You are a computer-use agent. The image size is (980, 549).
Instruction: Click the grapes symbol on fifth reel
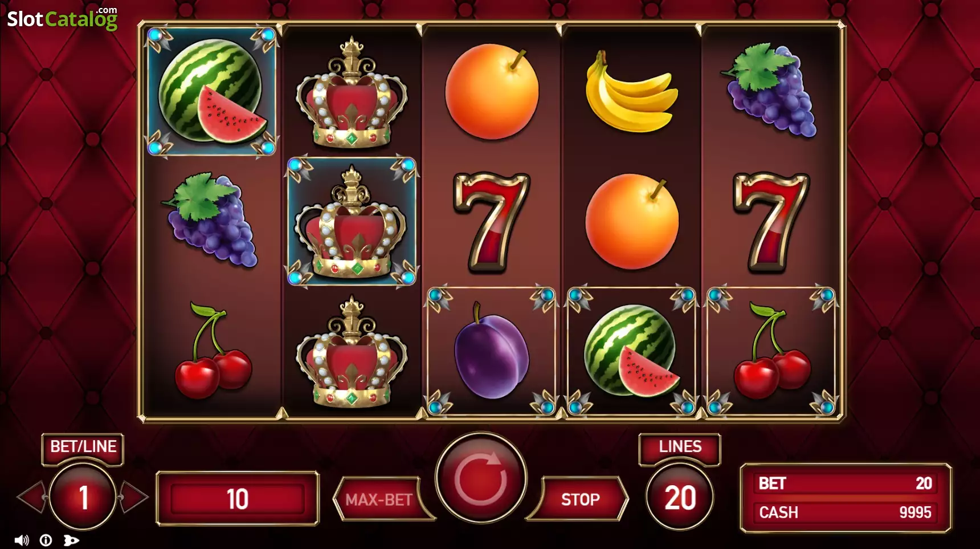[771, 90]
